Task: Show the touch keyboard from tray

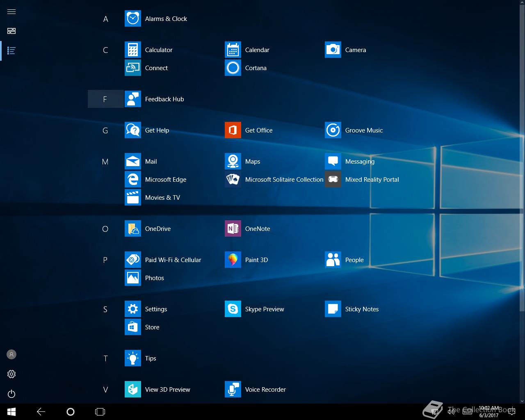Action: [x=467, y=412]
